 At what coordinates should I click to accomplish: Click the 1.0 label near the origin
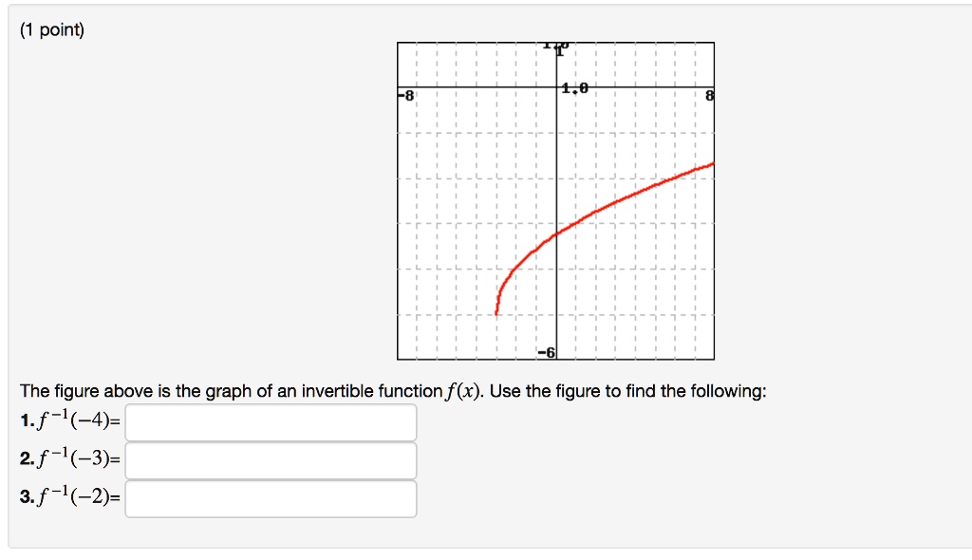coord(574,88)
